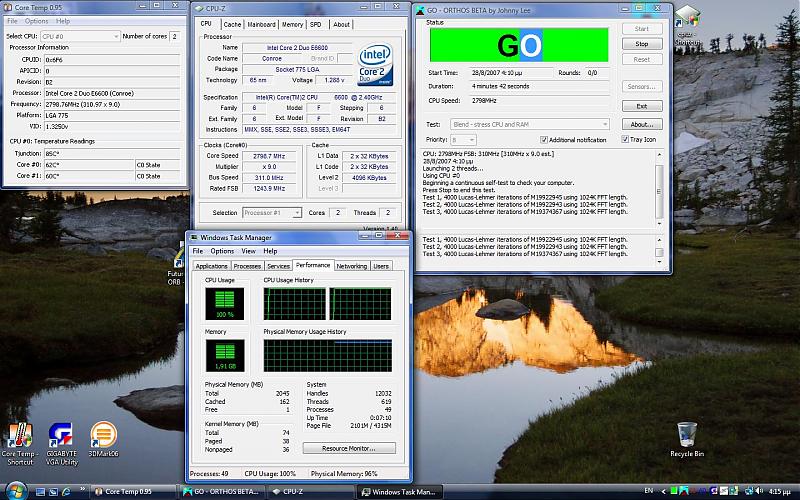This screenshot has height=500, width=800.
Task: Open the Options menu in Core Temp
Action: point(36,21)
